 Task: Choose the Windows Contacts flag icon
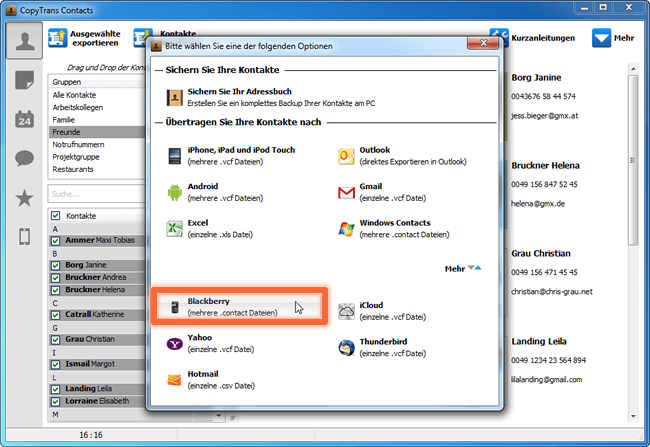tap(346, 229)
